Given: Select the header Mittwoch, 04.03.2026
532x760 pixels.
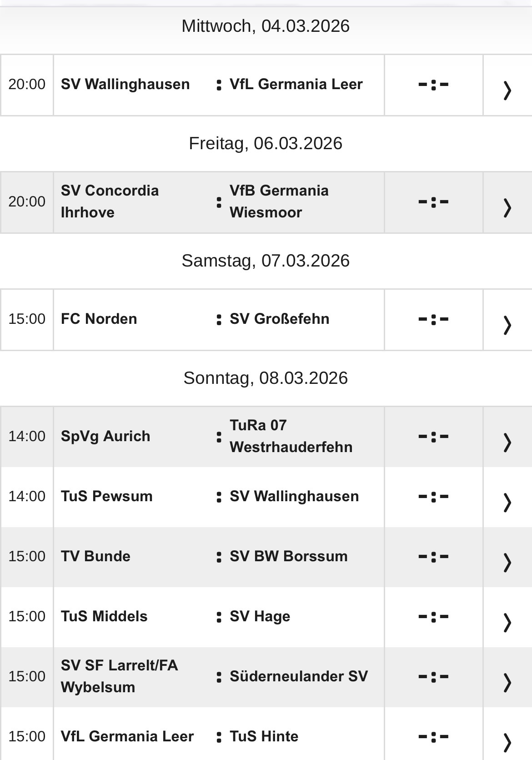Looking at the screenshot, I should tap(266, 26).
